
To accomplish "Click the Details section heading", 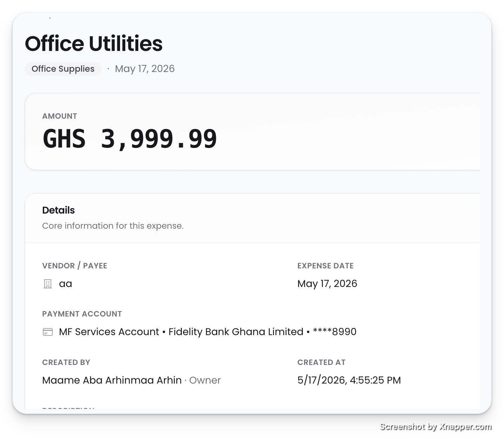I will (x=58, y=210).
